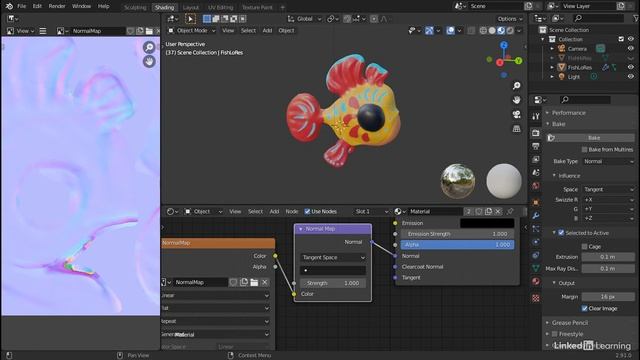Screen dimensions: 640x360
Task: Toggle camera view icon in the 3D viewport
Action: click(516, 114)
